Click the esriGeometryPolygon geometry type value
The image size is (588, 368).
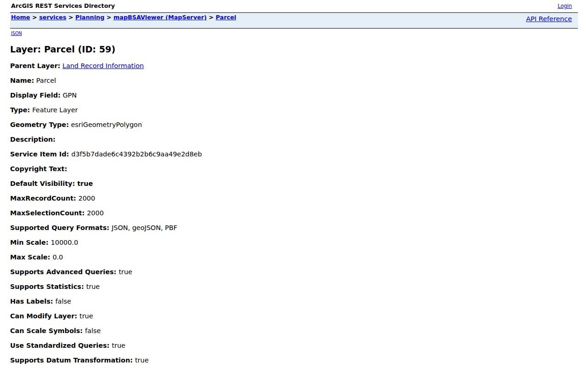click(x=107, y=125)
